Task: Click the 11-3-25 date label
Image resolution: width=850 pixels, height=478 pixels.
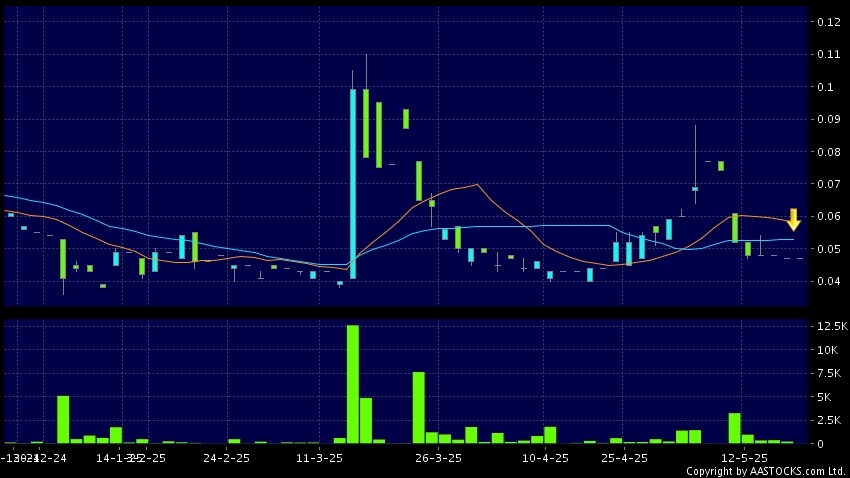Action: click(x=319, y=458)
